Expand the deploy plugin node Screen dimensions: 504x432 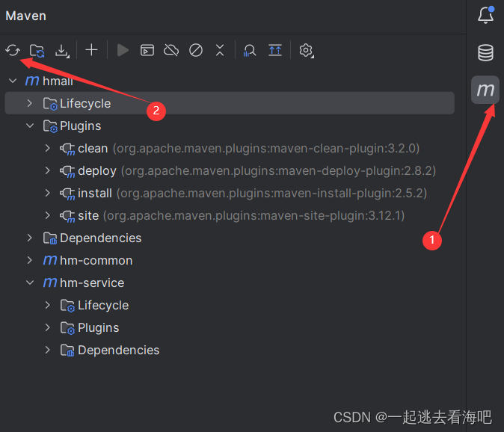coord(48,170)
